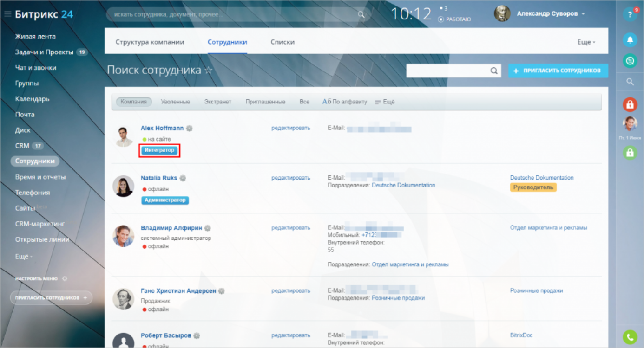Click the search magnifier in top search bar
This screenshot has height=348, width=644.
[361, 15]
